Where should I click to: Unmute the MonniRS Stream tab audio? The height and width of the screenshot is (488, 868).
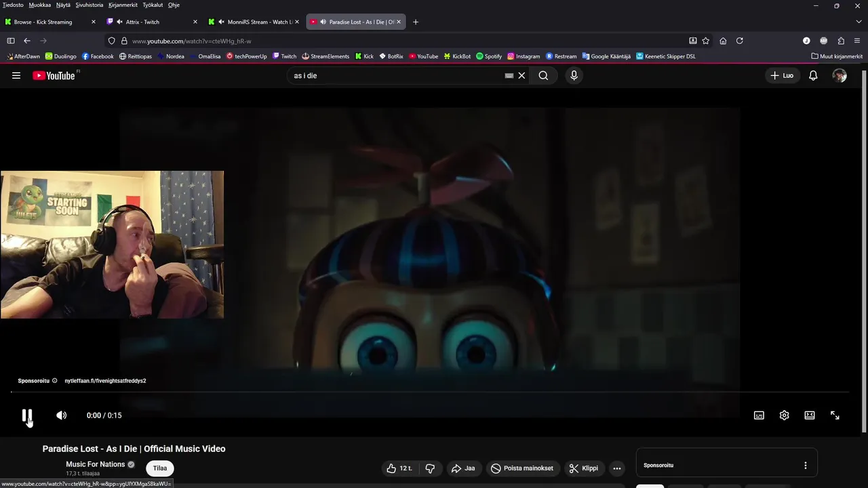(221, 22)
